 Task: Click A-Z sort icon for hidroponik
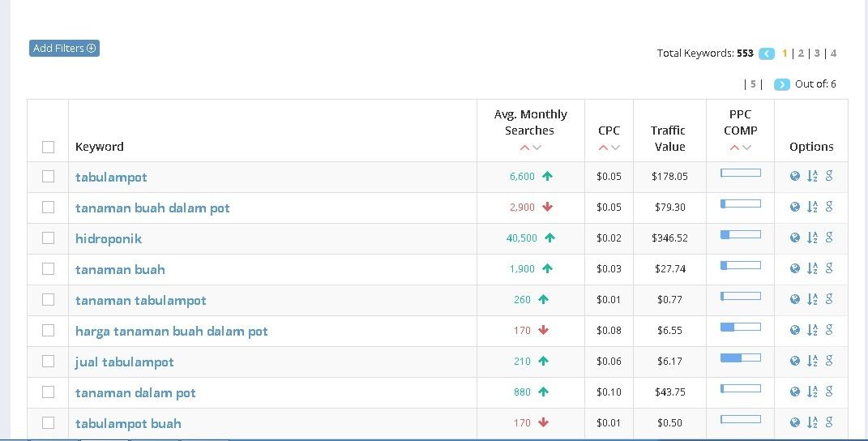[812, 238]
